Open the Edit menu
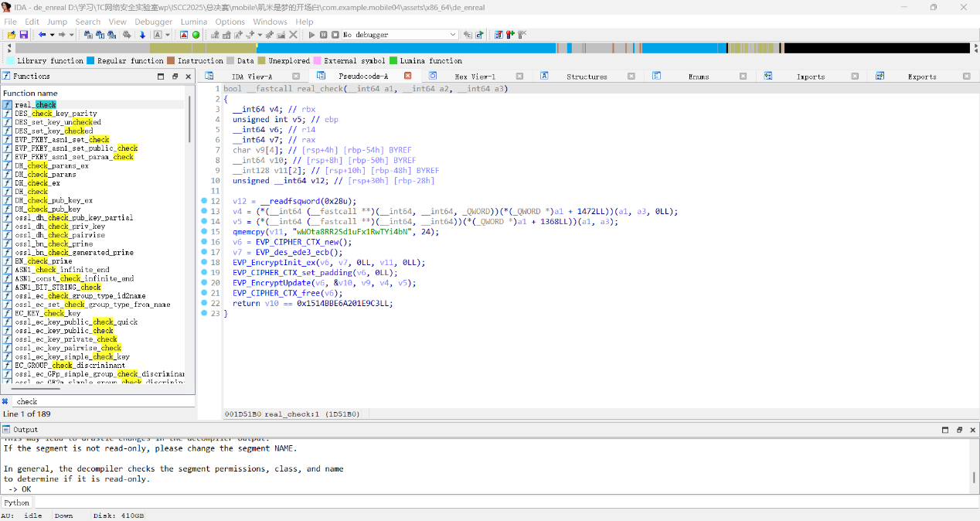This screenshot has width=980, height=521. tap(32, 22)
